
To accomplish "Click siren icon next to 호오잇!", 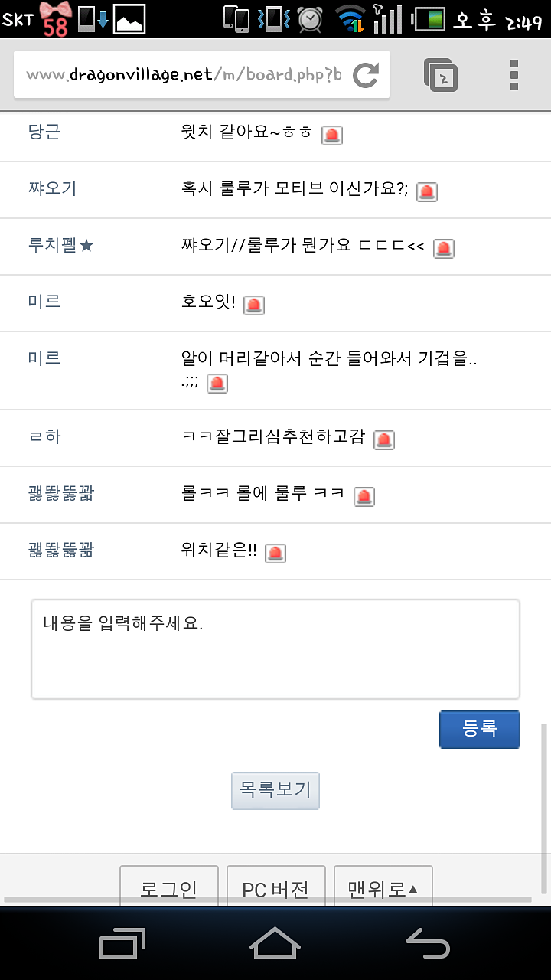I will point(254,305).
